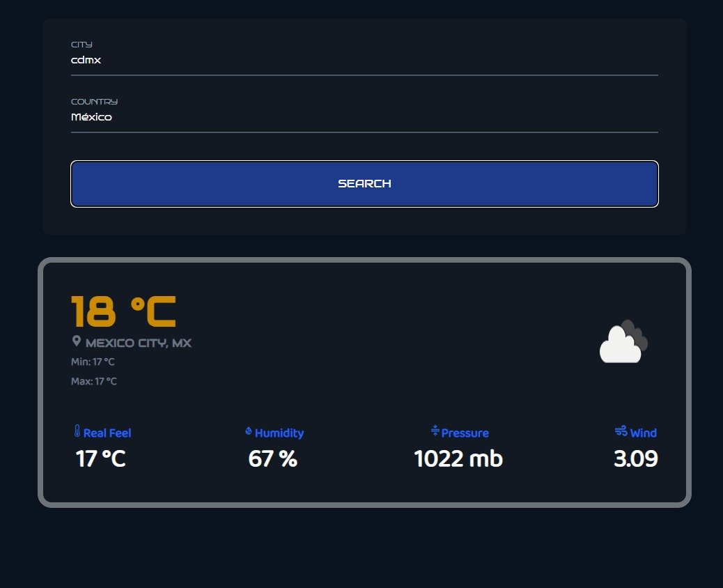This screenshot has width=723, height=588.
Task: Click the 3.09 wind speed value
Action: [635, 459]
